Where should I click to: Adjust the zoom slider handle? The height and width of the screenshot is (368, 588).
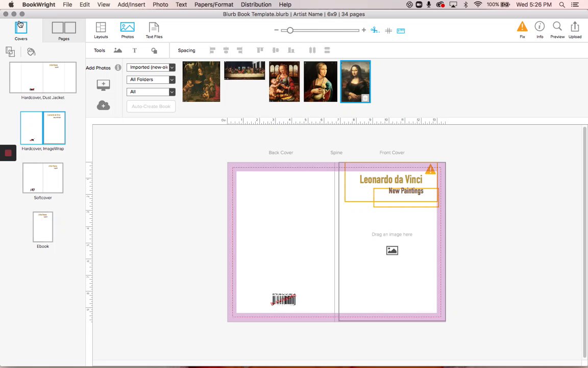point(290,31)
